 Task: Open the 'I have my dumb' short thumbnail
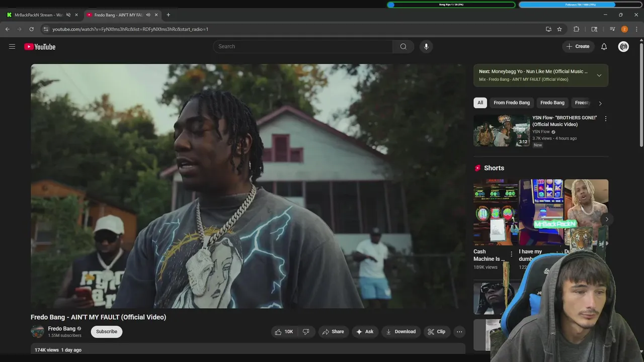pyautogui.click(x=541, y=213)
